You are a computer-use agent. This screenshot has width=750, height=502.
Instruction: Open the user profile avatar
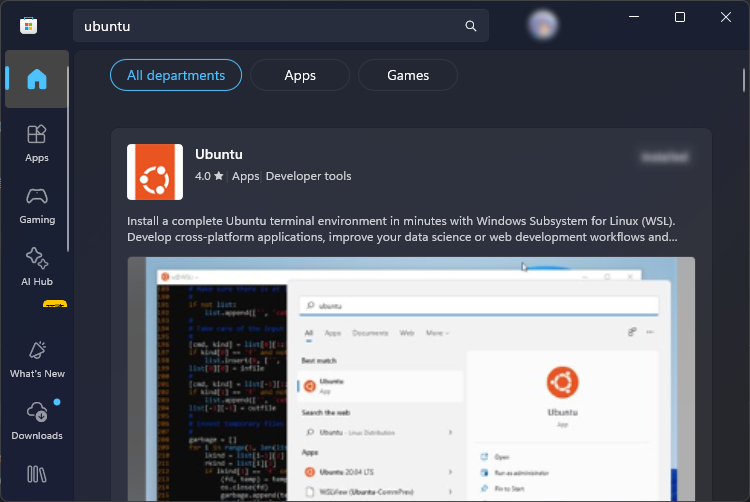click(x=543, y=24)
